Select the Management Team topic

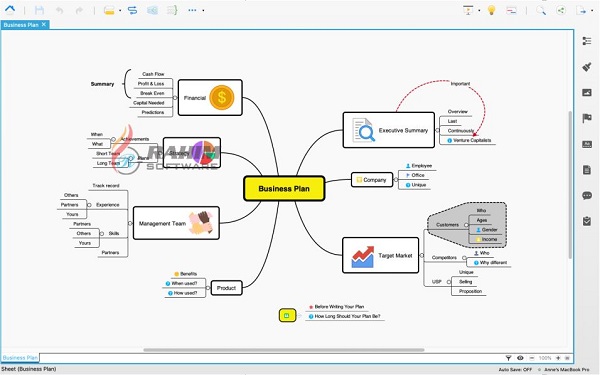point(176,223)
